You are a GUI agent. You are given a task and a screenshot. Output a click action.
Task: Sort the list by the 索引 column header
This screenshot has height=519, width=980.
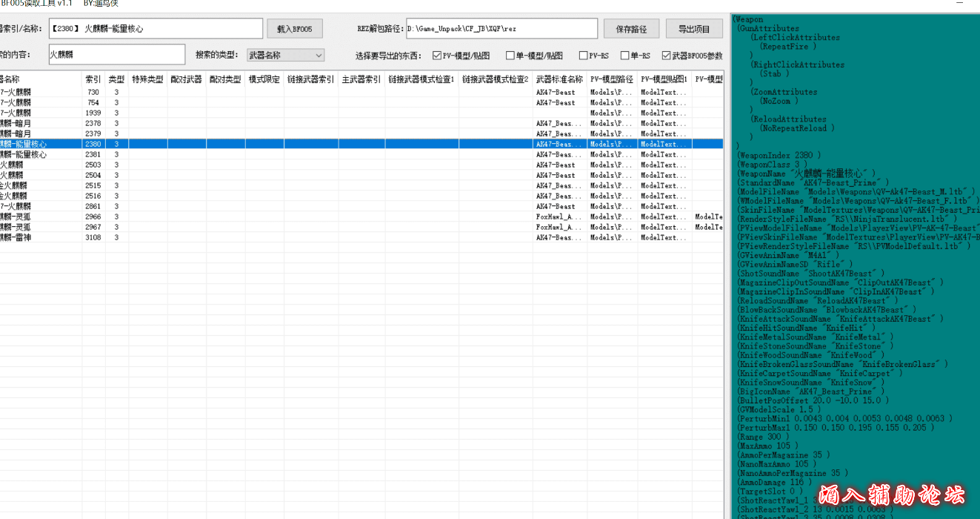tap(93, 79)
